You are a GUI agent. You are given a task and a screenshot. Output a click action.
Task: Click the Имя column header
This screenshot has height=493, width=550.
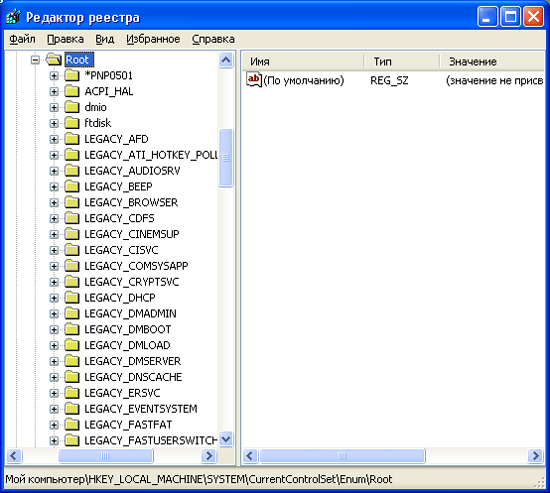[x=303, y=62]
